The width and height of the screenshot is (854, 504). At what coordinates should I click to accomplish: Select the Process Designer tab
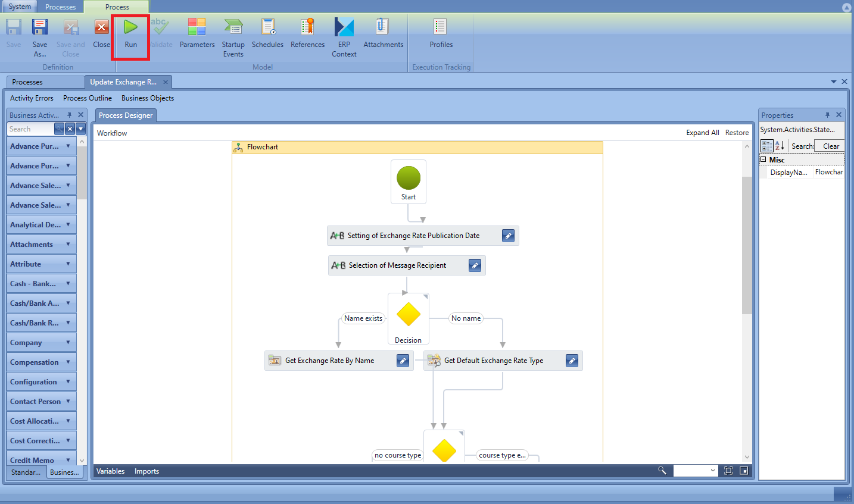click(126, 115)
